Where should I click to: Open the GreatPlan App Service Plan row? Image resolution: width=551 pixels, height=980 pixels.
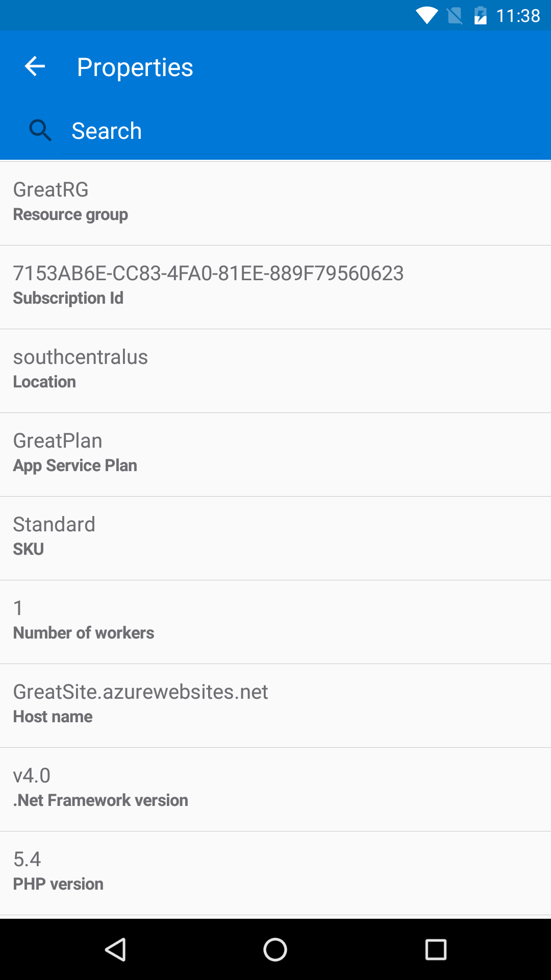[x=275, y=454]
